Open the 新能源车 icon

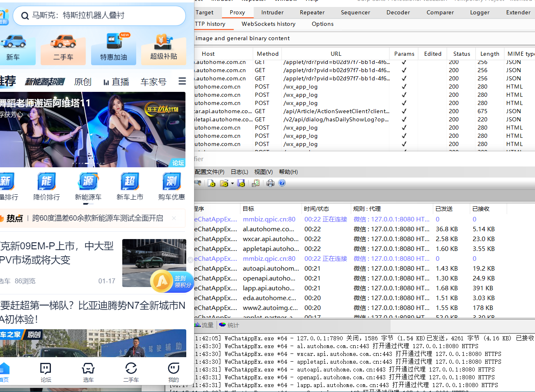pyautogui.click(x=88, y=187)
